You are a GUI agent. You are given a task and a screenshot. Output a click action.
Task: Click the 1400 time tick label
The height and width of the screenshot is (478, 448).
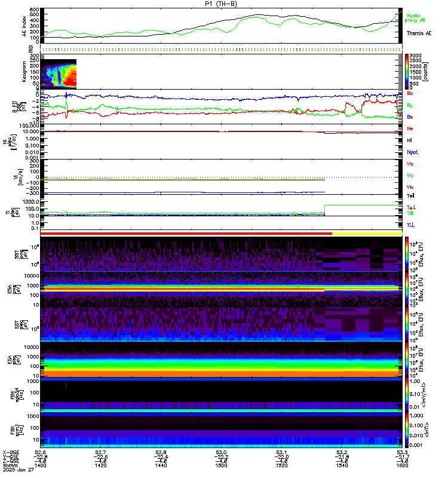pos(40,465)
